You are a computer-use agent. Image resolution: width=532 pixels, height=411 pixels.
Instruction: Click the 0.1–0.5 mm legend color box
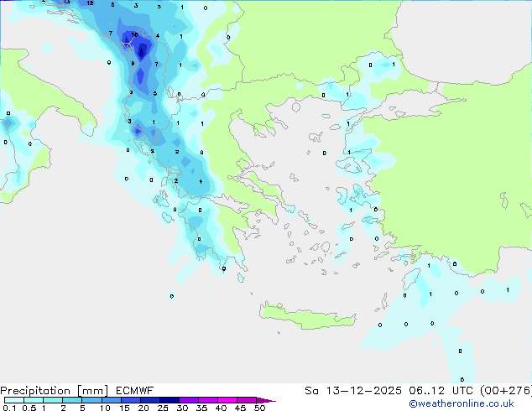14,400
